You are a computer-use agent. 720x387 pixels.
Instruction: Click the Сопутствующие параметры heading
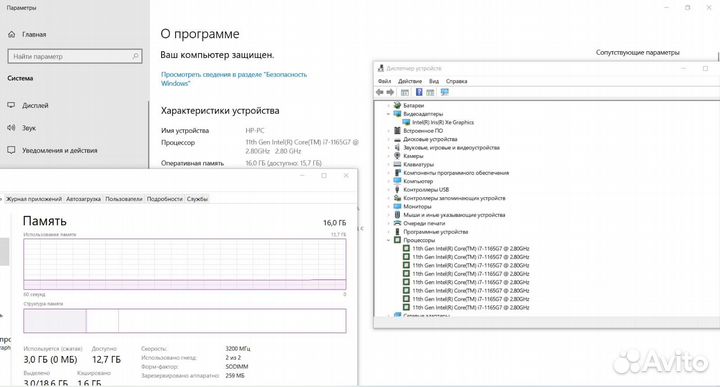[x=637, y=52]
